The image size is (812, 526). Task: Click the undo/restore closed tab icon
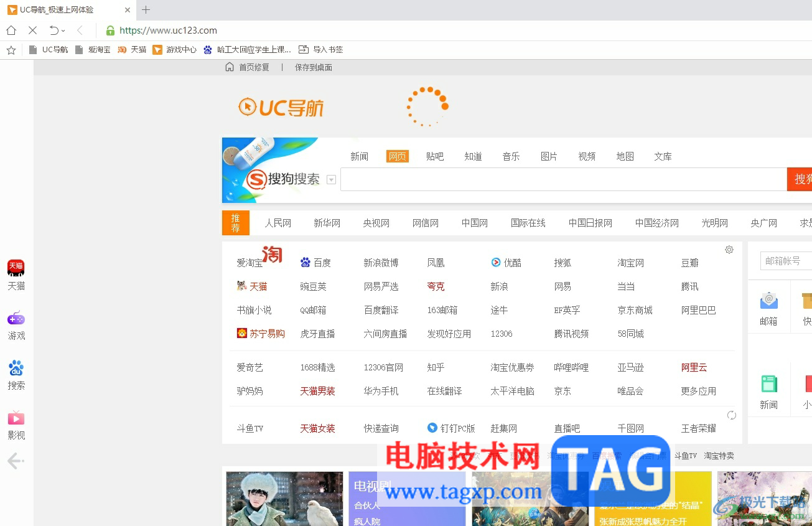[x=54, y=30]
